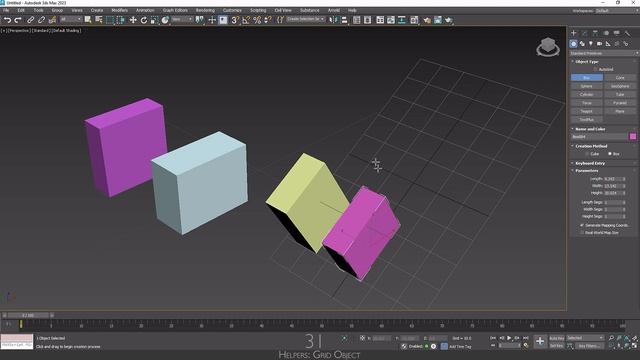This screenshot has width=640, height=360.
Task: Open the reference coordinate system dropdown
Action: pyautogui.click(x=182, y=20)
